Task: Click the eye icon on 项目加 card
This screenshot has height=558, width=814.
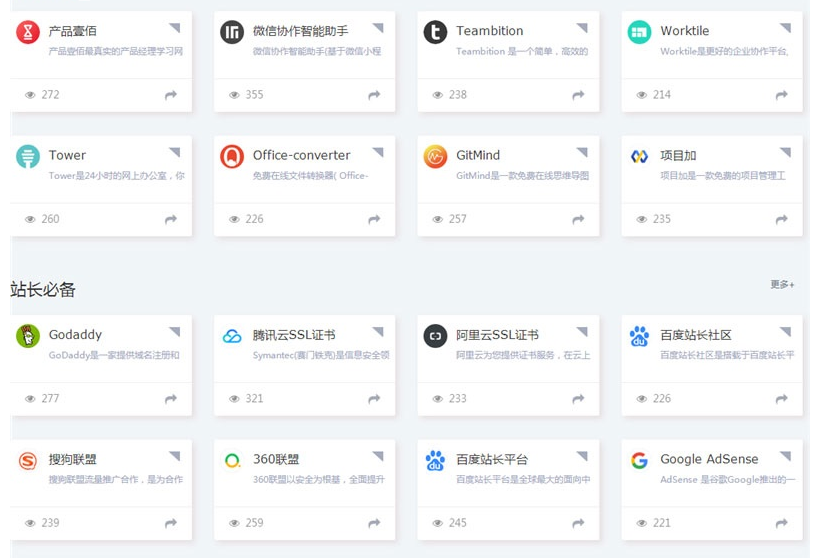Action: click(642, 220)
